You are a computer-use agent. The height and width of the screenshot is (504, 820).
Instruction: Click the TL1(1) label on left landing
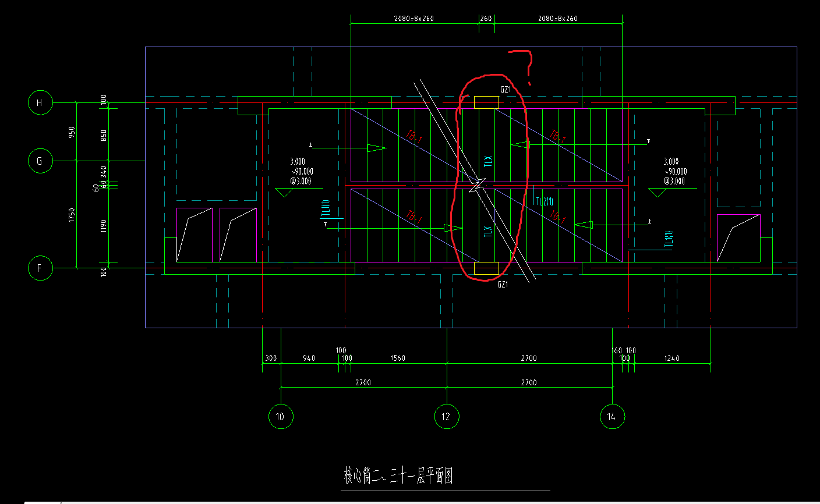coord(326,208)
